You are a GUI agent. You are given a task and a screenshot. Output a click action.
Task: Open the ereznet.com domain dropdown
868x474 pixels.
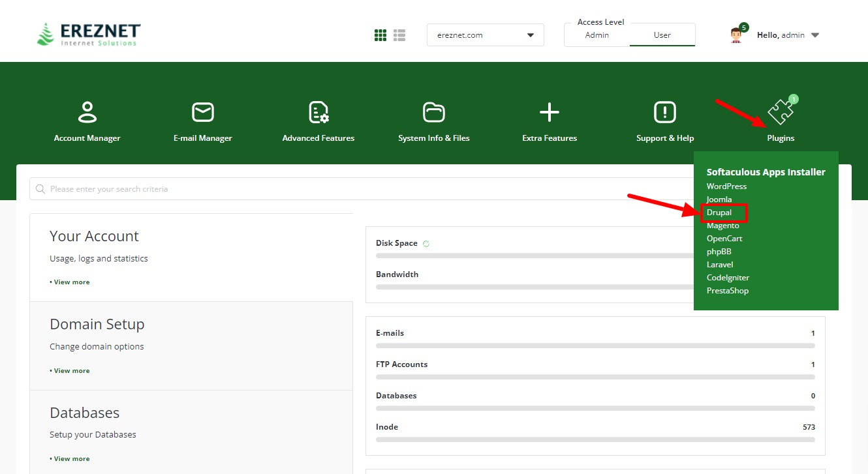tap(486, 35)
